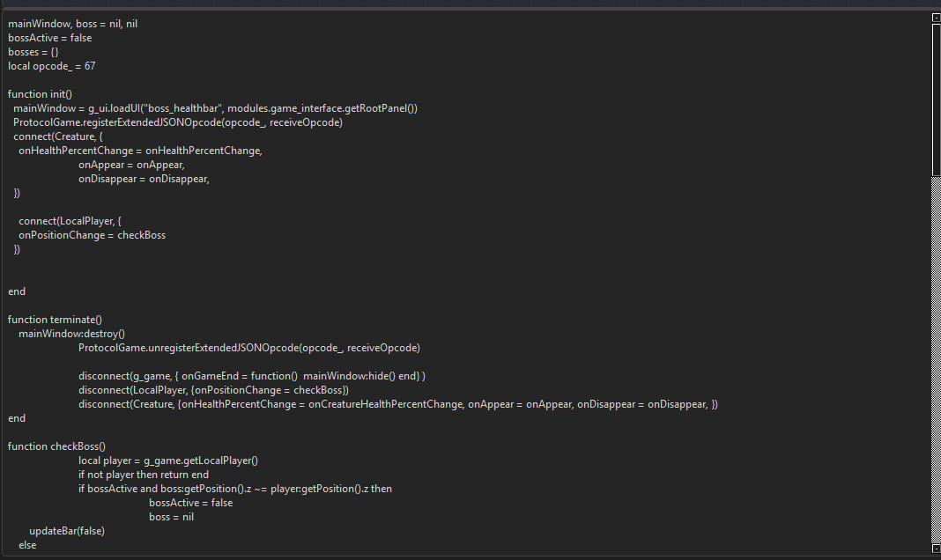Click the 'bosses = {}' line
This screenshot has width=941, height=560.
[x=33, y=52]
